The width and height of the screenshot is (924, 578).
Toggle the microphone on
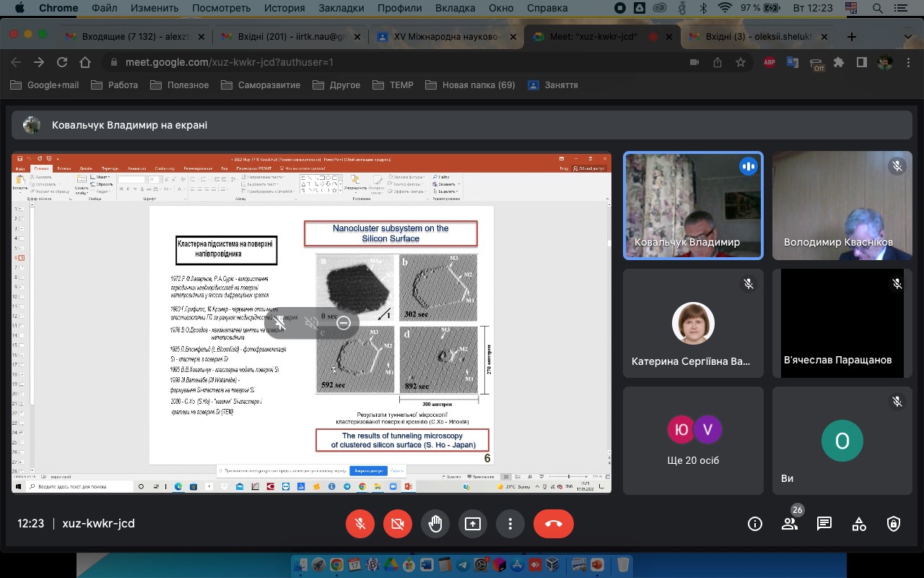point(360,524)
